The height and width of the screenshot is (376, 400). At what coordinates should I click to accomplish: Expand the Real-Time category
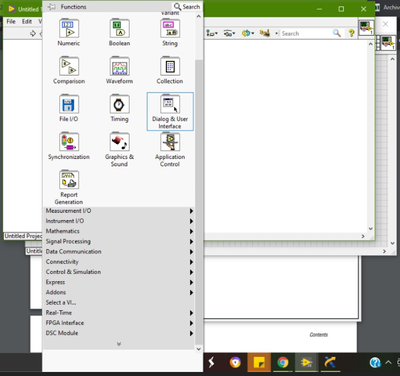click(x=119, y=313)
